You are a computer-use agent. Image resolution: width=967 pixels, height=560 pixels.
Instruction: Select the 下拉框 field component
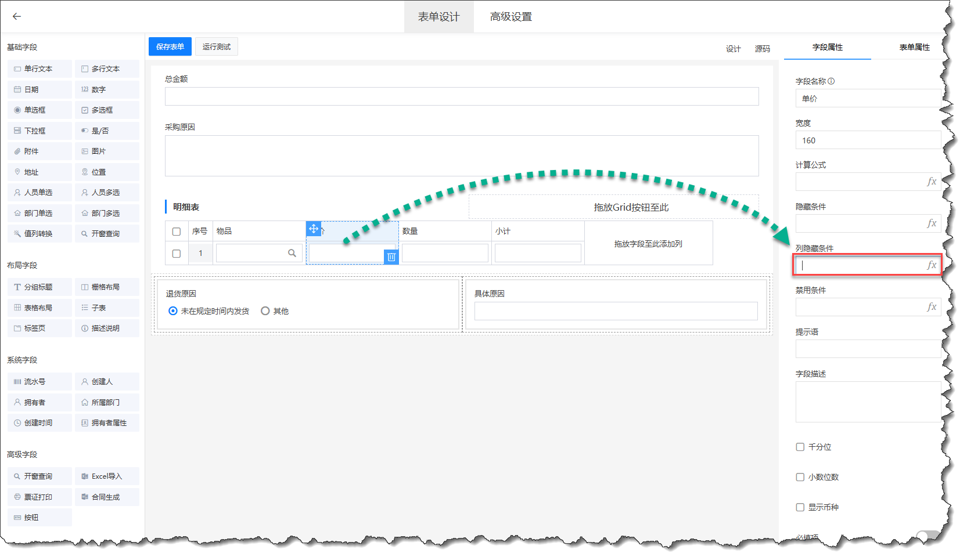click(x=39, y=131)
